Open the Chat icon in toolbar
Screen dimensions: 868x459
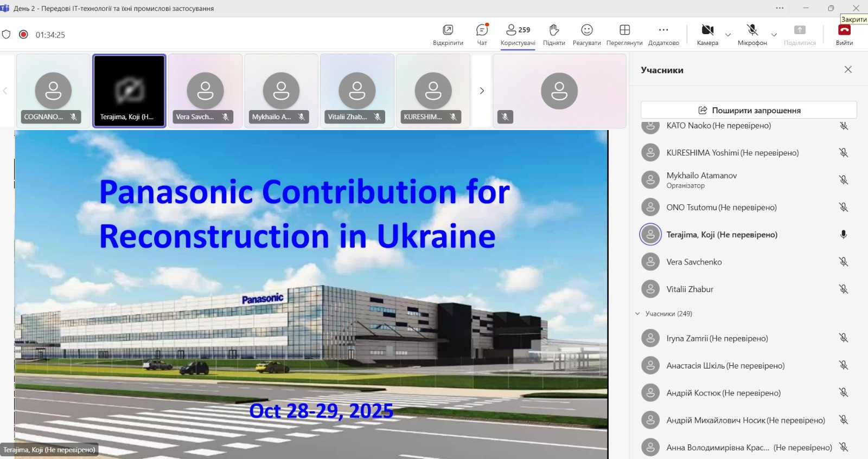click(482, 30)
